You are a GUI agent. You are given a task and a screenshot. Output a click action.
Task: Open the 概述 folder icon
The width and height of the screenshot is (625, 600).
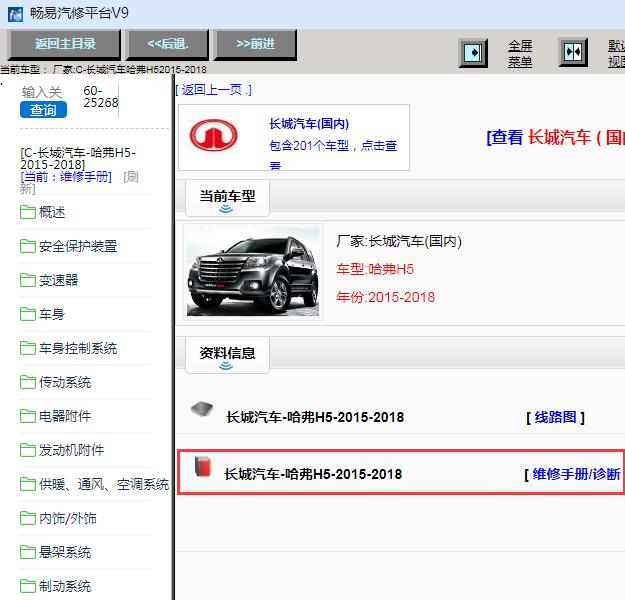[28, 212]
